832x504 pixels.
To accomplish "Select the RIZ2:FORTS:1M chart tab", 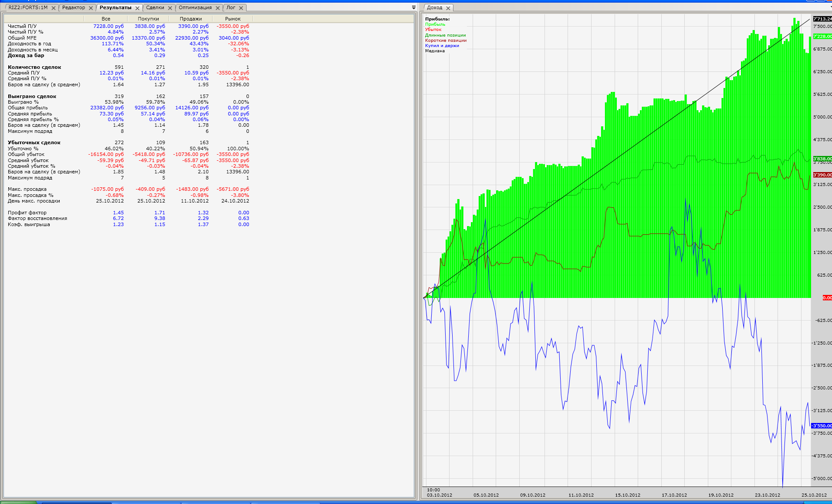I will coord(28,7).
